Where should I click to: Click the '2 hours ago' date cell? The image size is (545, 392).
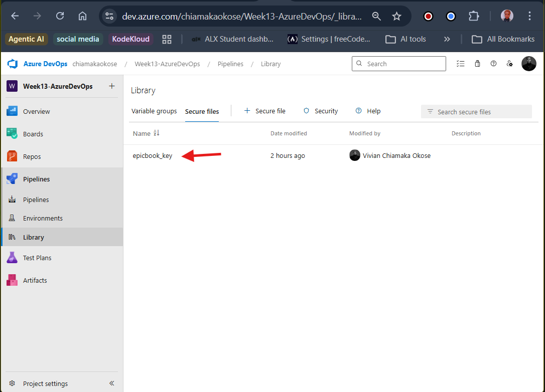288,155
